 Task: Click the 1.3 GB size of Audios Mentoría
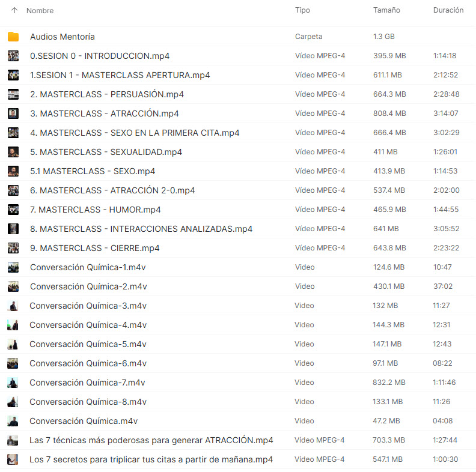383,37
